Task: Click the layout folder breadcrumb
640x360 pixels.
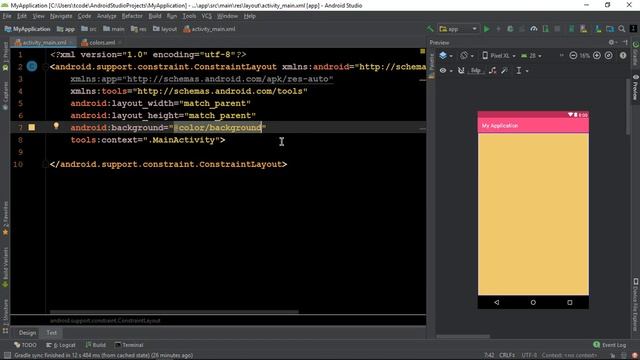Action: pos(165,29)
